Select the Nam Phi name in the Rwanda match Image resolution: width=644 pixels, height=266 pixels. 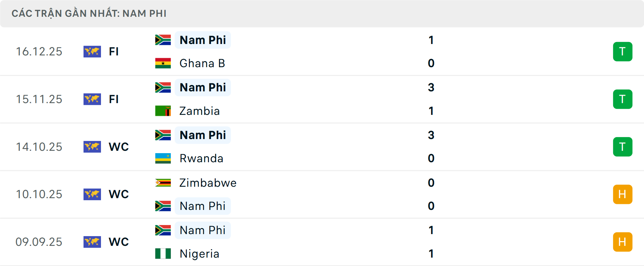coord(203,135)
